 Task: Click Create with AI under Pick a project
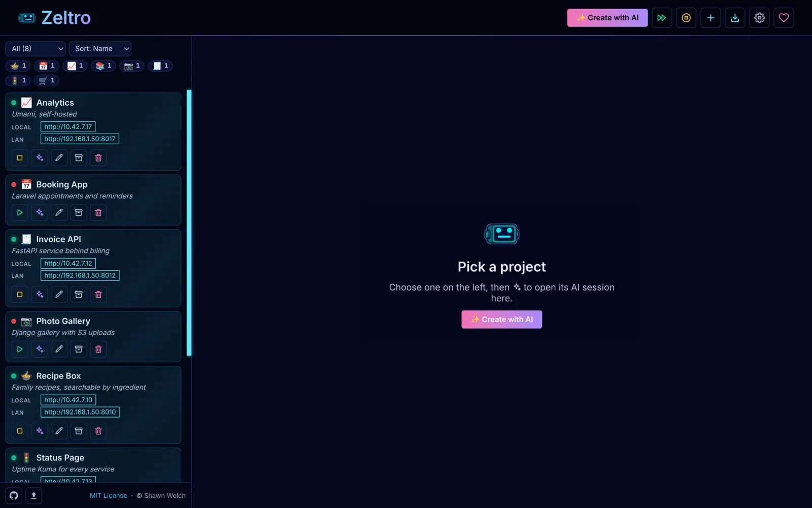pos(501,320)
